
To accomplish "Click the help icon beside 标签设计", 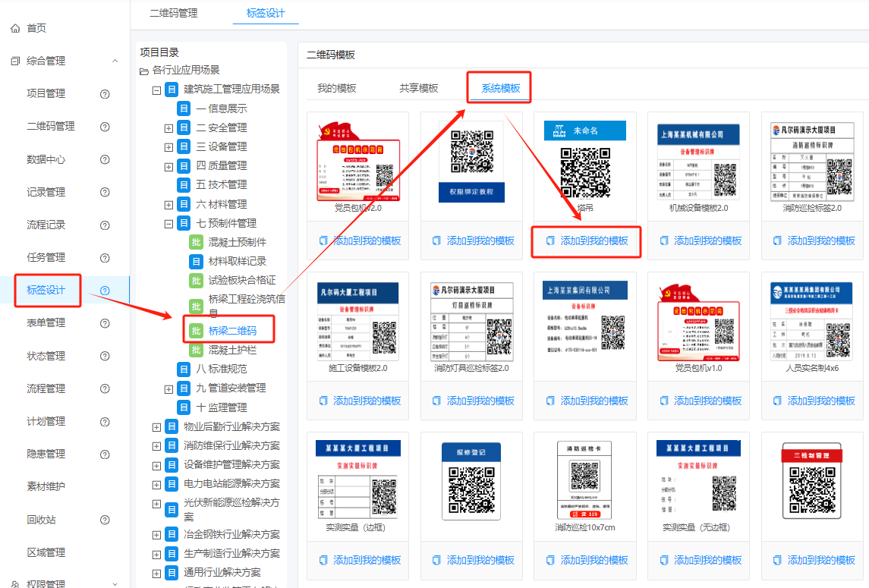I will click(104, 290).
